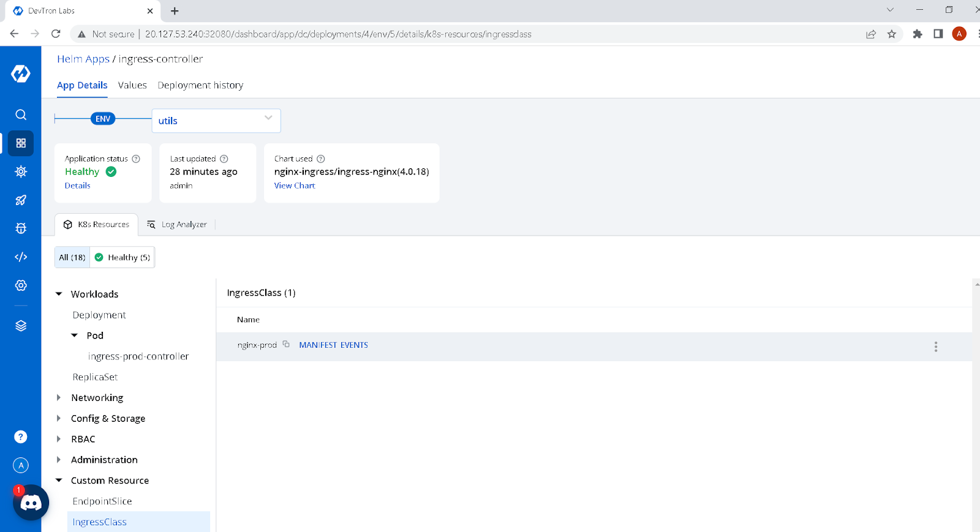This screenshot has height=532, width=980.
Task: Open the search icon in sidebar
Action: 21,114
